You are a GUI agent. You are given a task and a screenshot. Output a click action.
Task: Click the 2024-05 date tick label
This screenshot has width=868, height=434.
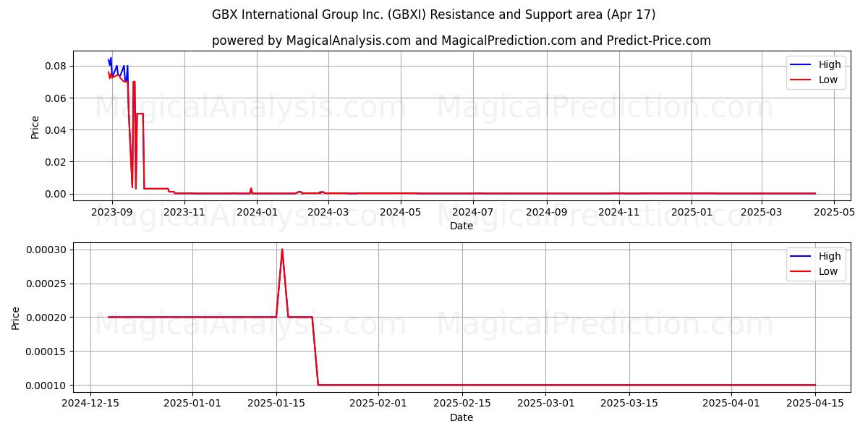pyautogui.click(x=401, y=212)
